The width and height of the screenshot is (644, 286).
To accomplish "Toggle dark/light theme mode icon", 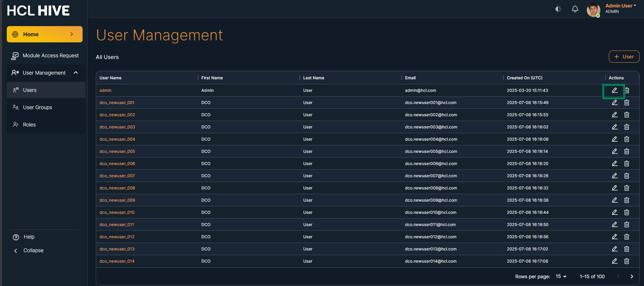I will [x=558, y=9].
